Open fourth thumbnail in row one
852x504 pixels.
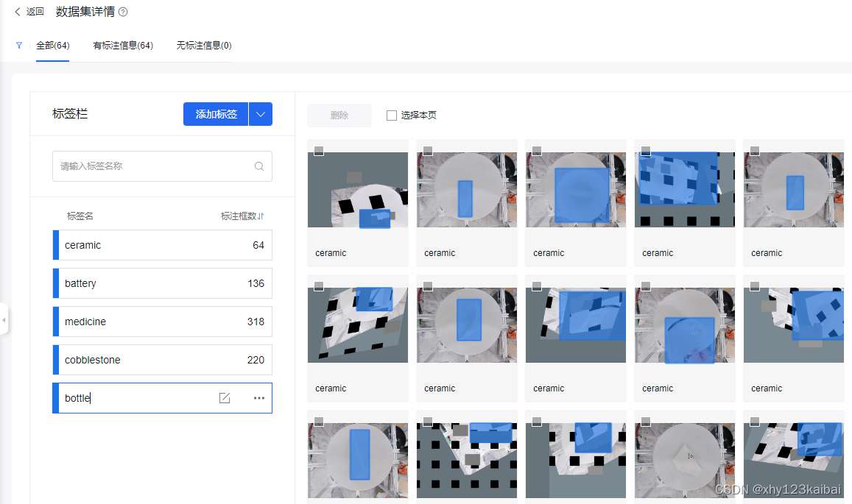pos(685,190)
